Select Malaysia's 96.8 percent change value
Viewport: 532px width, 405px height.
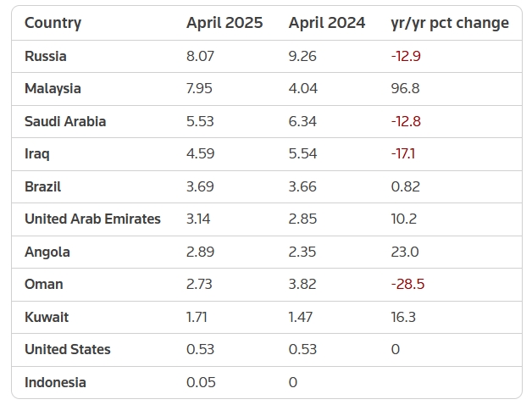pyautogui.click(x=405, y=88)
